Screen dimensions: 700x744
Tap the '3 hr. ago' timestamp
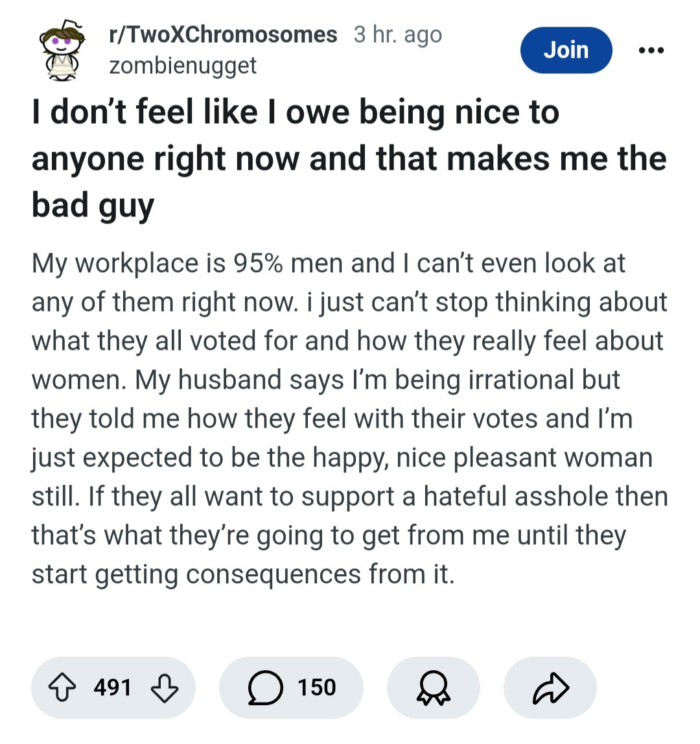398,34
